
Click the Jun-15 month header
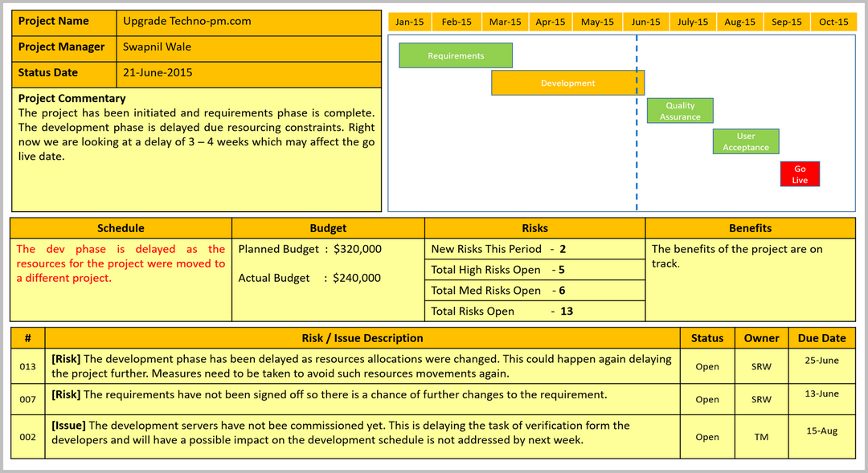[x=645, y=22]
